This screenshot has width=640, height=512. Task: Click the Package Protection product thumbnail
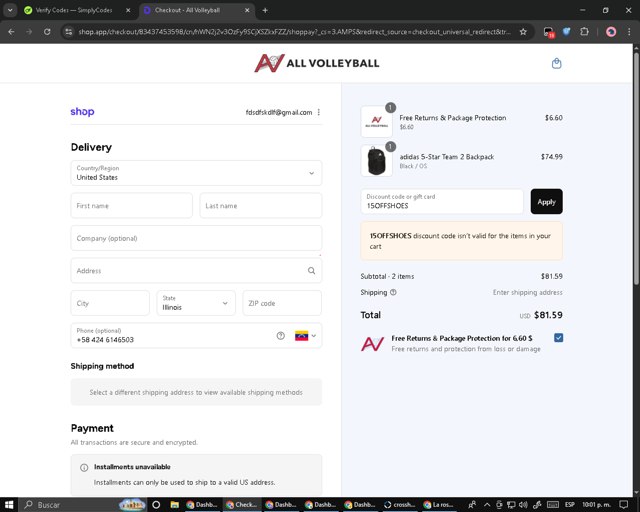click(x=376, y=122)
